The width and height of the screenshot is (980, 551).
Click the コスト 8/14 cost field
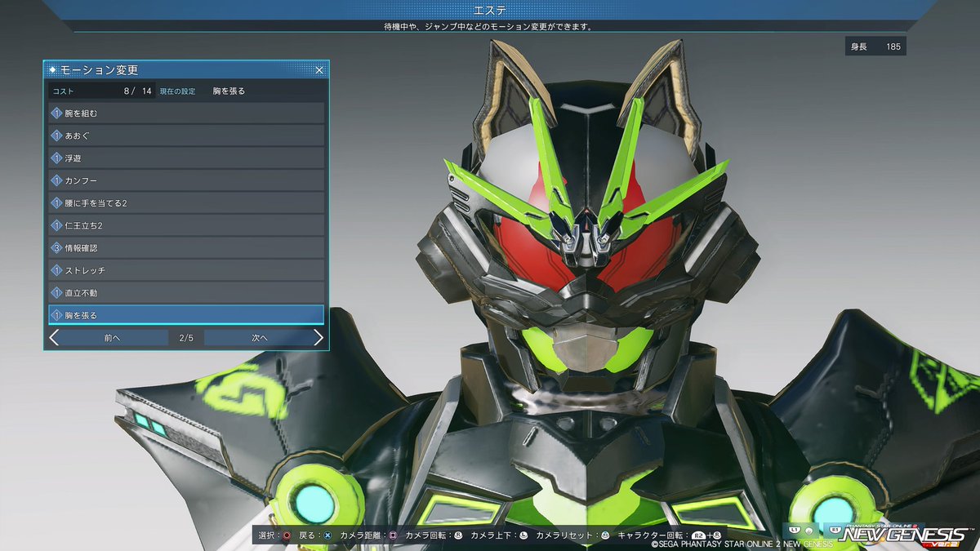click(x=102, y=91)
